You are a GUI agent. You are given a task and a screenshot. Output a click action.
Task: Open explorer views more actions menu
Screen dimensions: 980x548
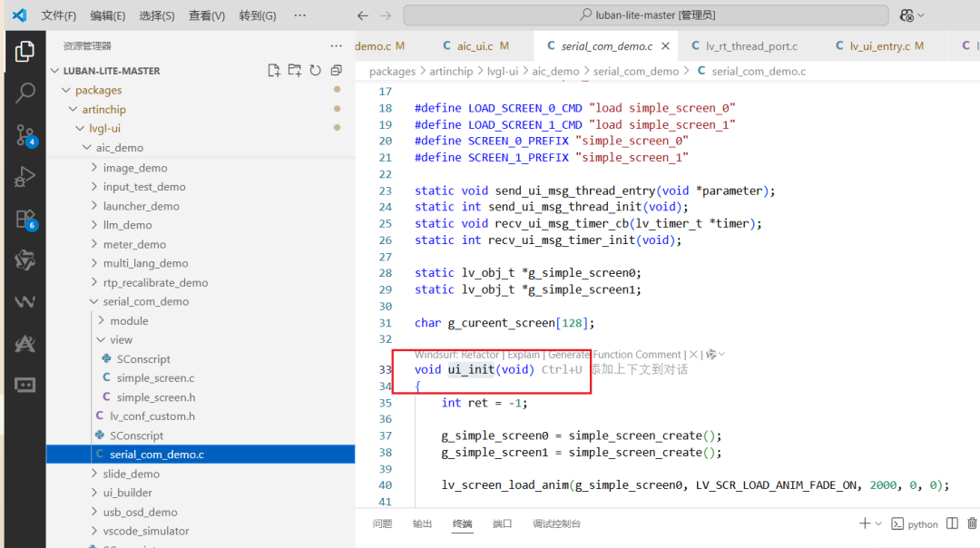coord(337,45)
